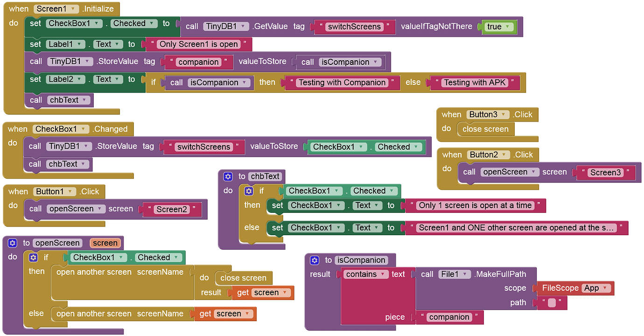Select the orange screen parameter of openScreen
Screen dimensions: 644x336
[105, 243]
